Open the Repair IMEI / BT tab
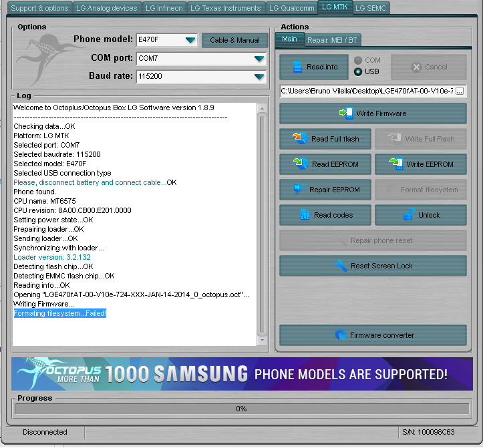Screen dimensions: 483x448 332,40
